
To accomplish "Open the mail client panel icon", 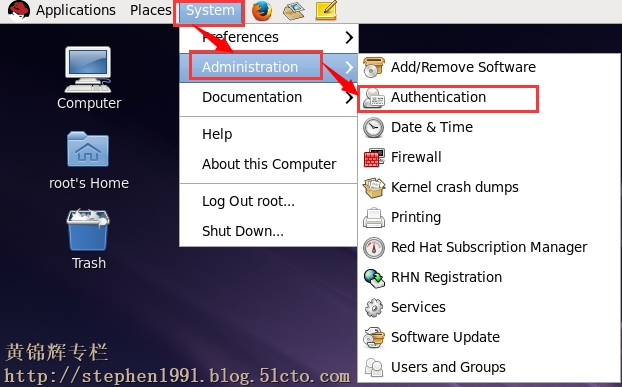I will point(294,10).
